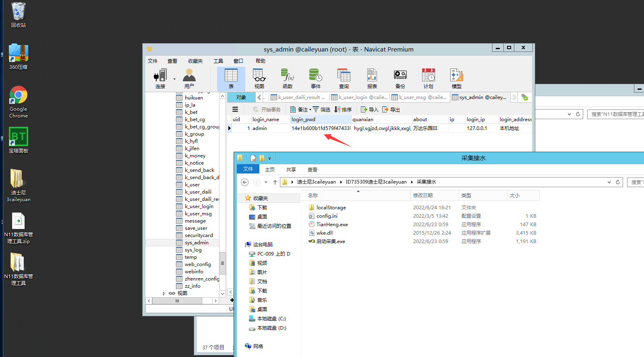Screen dimensions: 644x357
Task: Click the Event (事件) toolbar icon
Action: (315, 78)
